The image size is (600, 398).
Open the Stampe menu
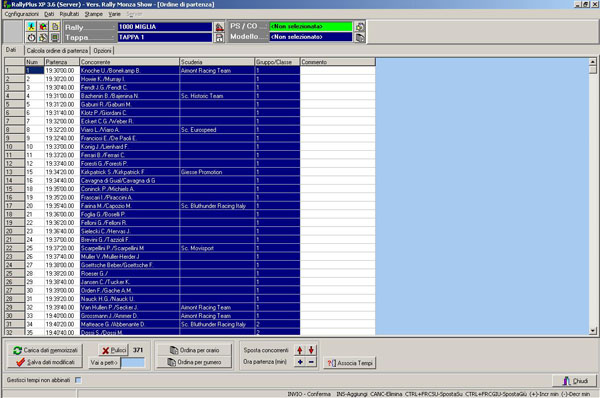click(x=93, y=14)
